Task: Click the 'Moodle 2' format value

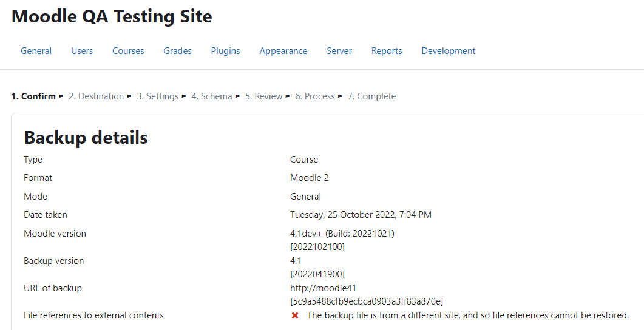Action: click(310, 178)
